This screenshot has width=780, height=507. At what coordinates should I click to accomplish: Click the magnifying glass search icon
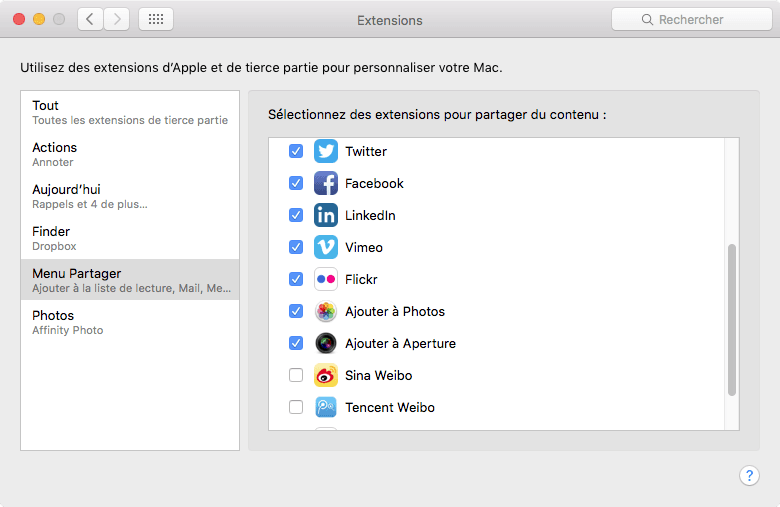(647, 19)
